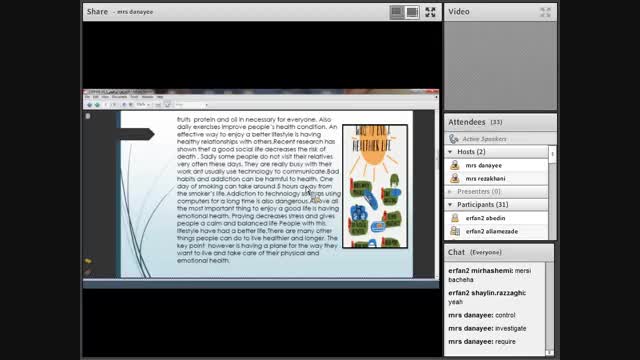Switch Share pod to second layout view
640x360 pixels.
412,12
